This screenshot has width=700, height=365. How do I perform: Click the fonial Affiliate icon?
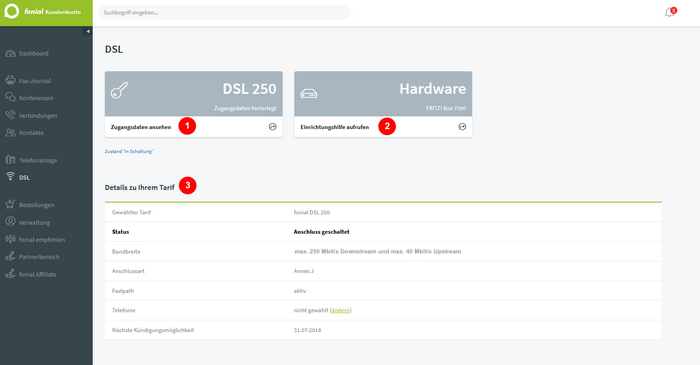[x=10, y=274]
